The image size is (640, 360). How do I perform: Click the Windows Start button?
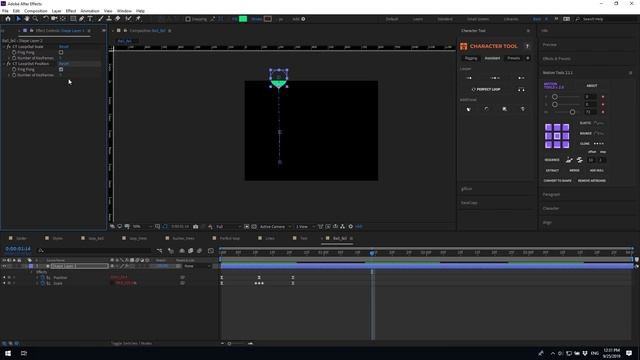click(x=8, y=353)
